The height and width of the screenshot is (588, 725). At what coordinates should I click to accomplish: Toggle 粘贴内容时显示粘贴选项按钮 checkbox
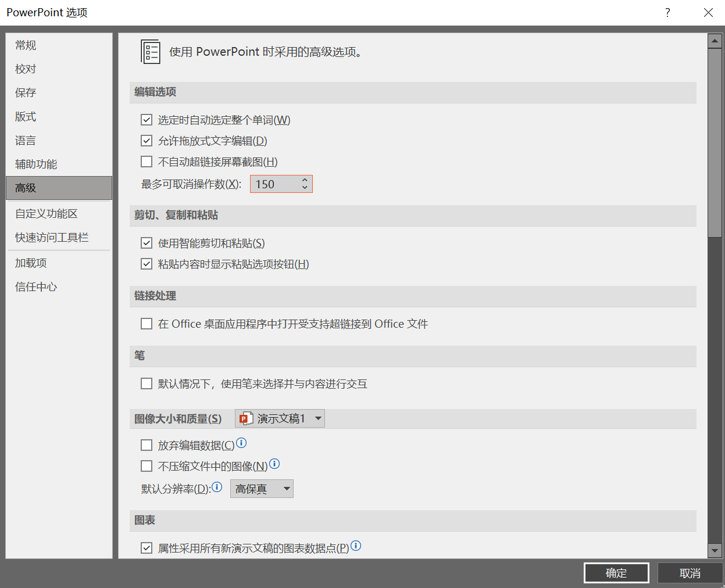[147, 264]
